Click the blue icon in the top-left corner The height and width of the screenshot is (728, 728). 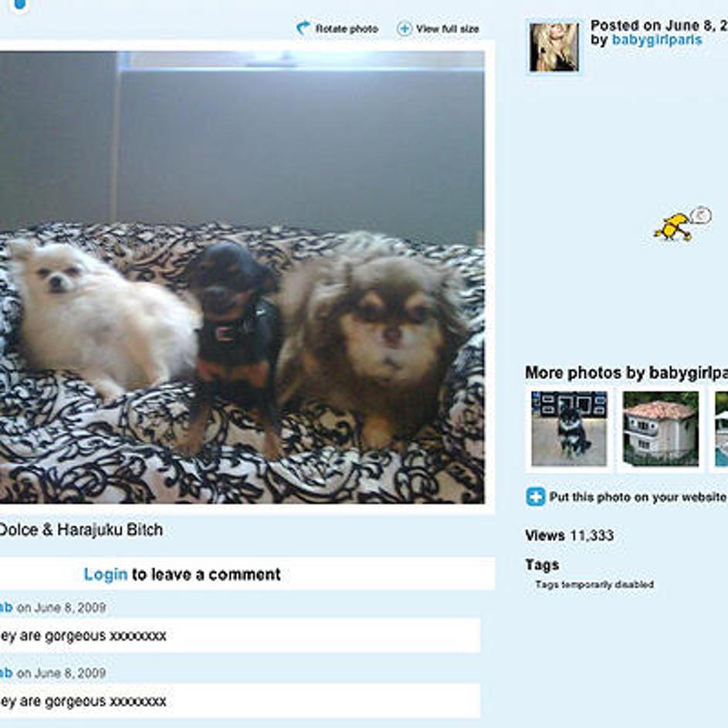click(x=19, y=5)
